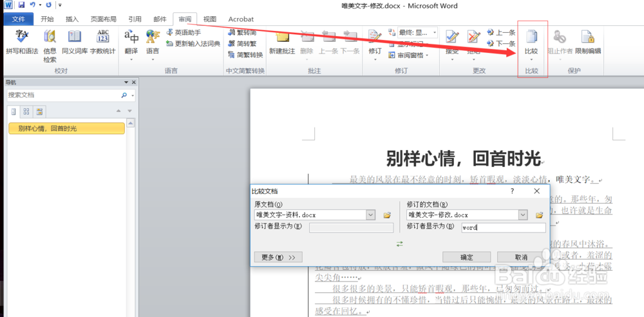Click the Track Changes (修订) icon
This screenshot has height=317, width=644.
(375, 37)
